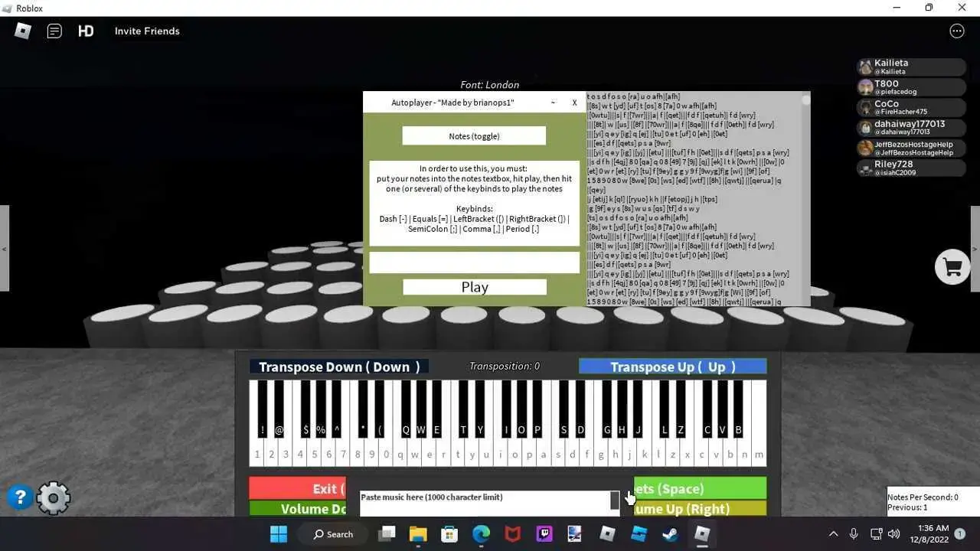The height and width of the screenshot is (551, 980).
Task: Click the Paste music here textbox
Action: (x=484, y=503)
